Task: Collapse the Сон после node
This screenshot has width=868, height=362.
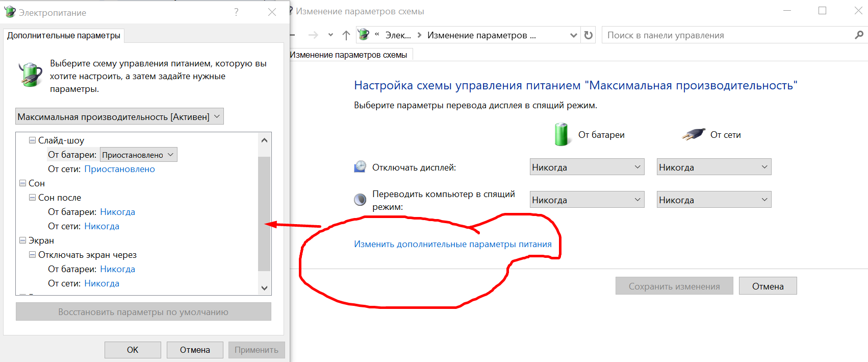Action: [32, 197]
